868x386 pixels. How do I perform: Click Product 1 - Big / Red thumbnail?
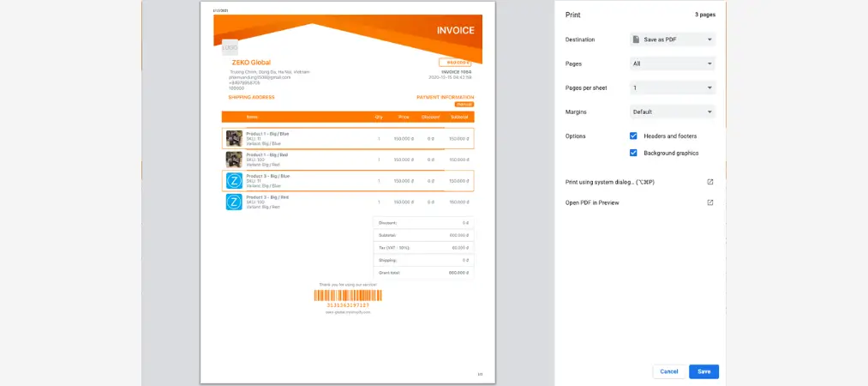point(234,160)
